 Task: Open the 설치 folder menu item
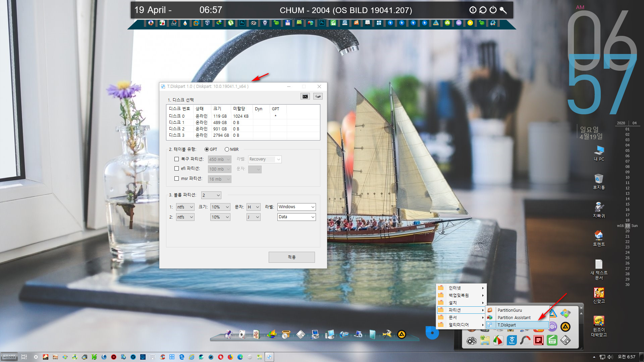461,303
